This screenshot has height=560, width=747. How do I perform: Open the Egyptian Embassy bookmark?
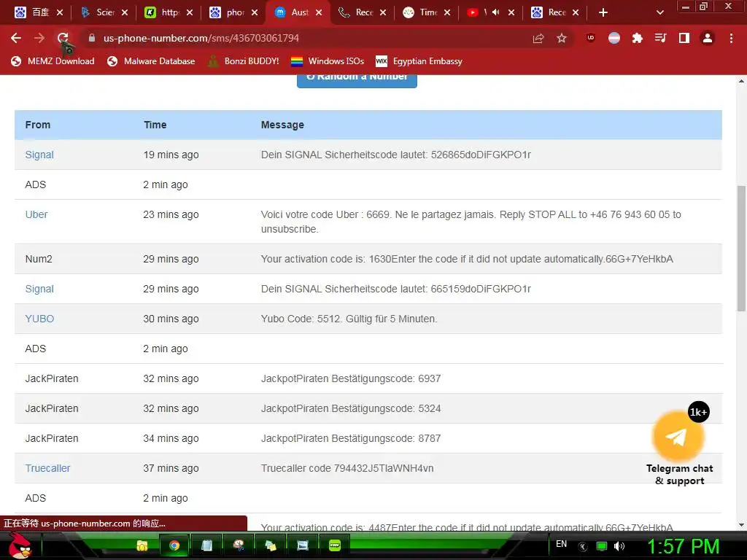(419, 61)
